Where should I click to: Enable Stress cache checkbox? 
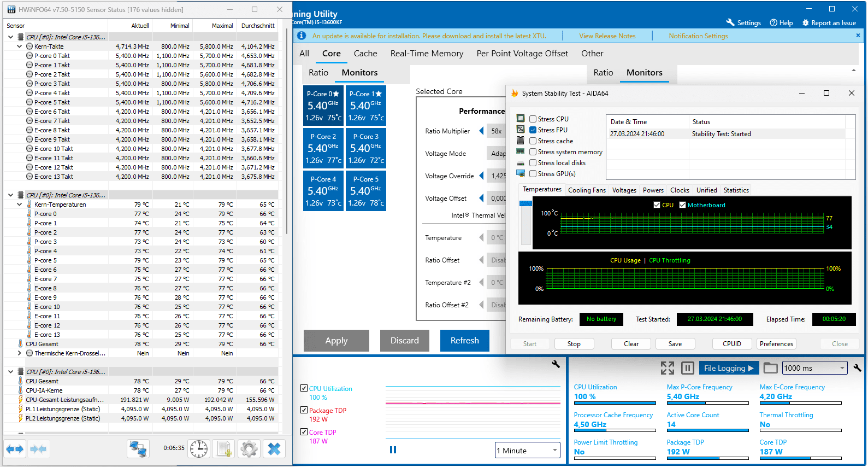click(x=533, y=141)
